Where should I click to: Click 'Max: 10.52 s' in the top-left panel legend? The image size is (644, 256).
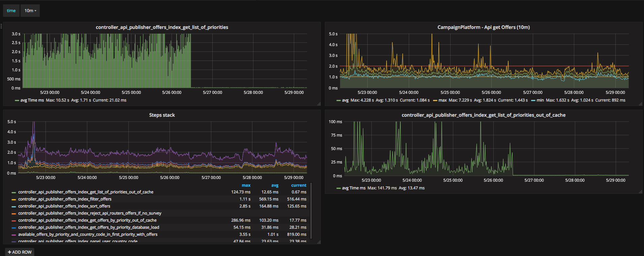[x=57, y=100]
